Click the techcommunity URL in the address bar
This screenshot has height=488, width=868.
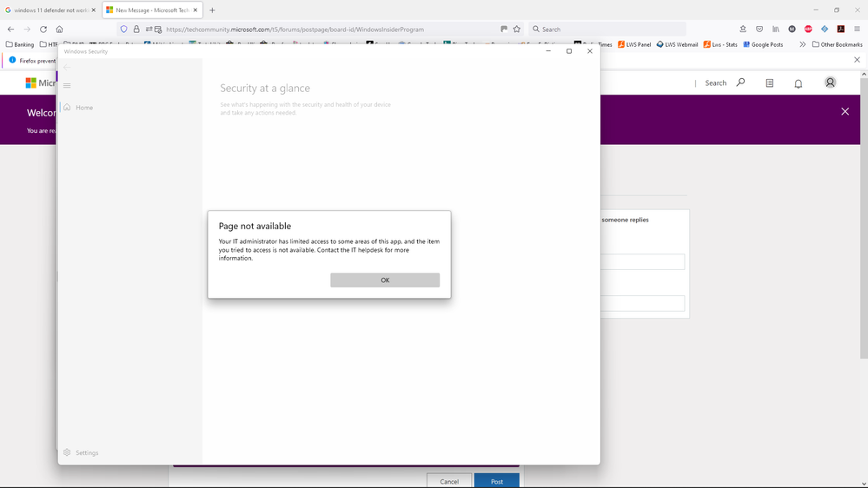(x=295, y=30)
